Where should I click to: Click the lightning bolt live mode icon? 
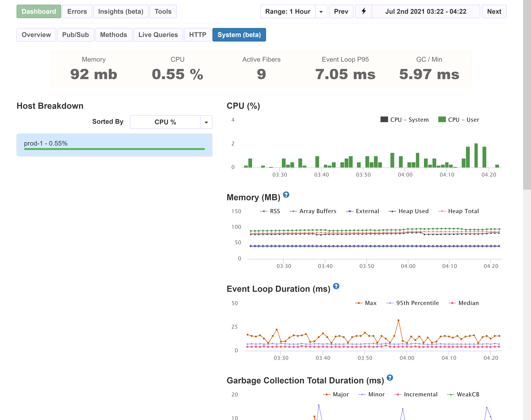click(x=364, y=11)
